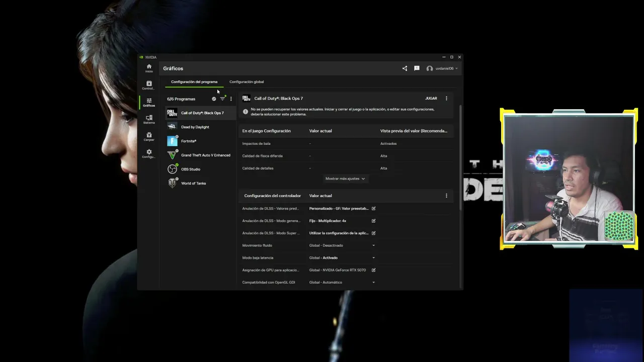Click the OBS Studio app icon
Screen dimensions: 644x362
pos(172,169)
